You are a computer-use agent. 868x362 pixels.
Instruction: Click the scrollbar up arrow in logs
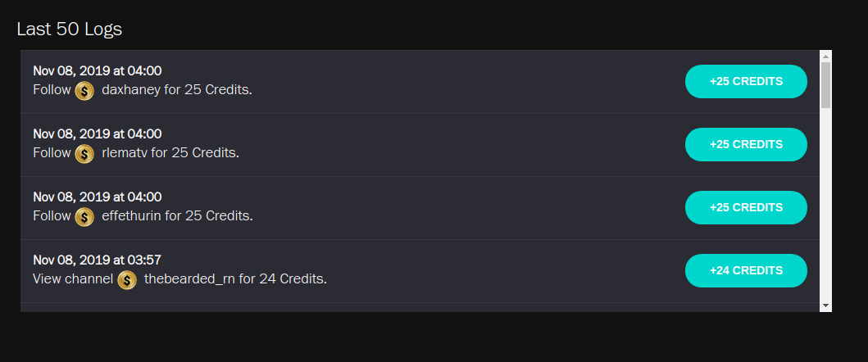(x=825, y=57)
